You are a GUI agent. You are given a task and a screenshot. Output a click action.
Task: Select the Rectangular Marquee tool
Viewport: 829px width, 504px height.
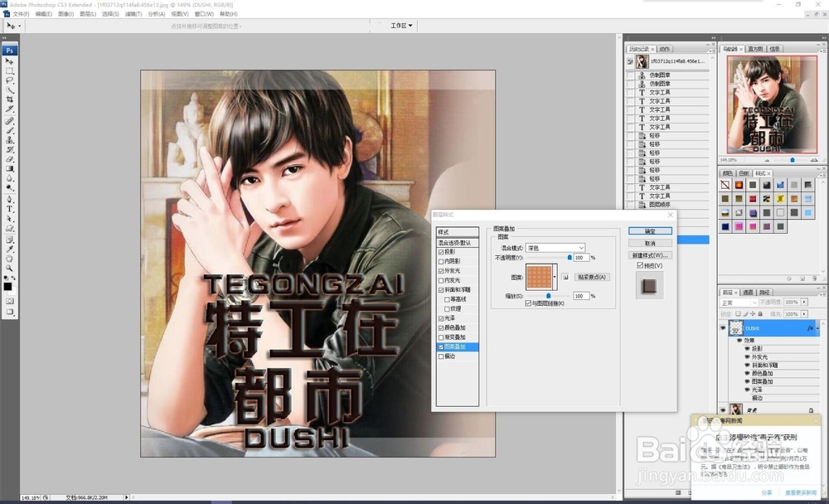coord(9,70)
